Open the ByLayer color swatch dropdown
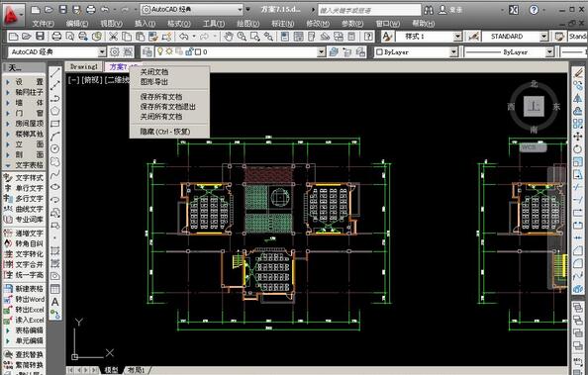The image size is (588, 375). pos(453,52)
